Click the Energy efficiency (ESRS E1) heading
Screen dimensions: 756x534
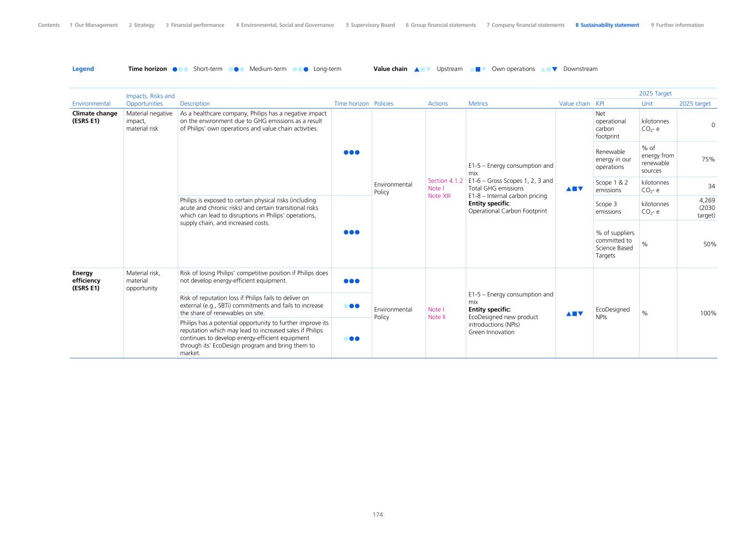coord(86,280)
